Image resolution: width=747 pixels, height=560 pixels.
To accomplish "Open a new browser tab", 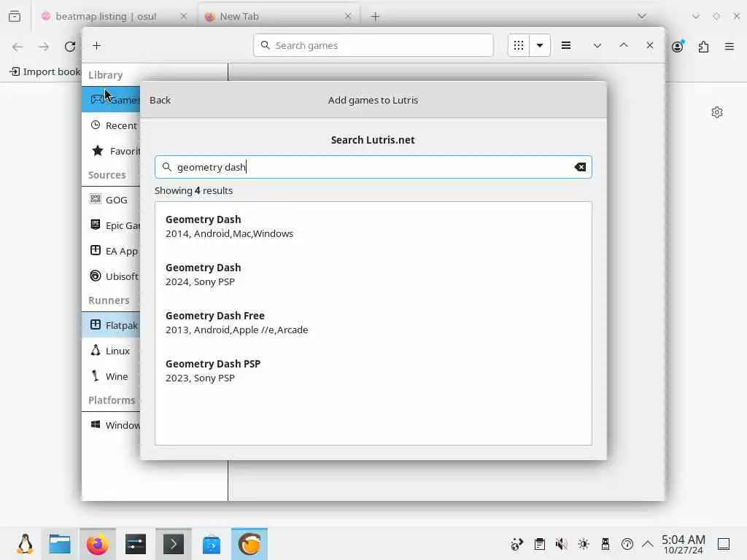I will (376, 17).
